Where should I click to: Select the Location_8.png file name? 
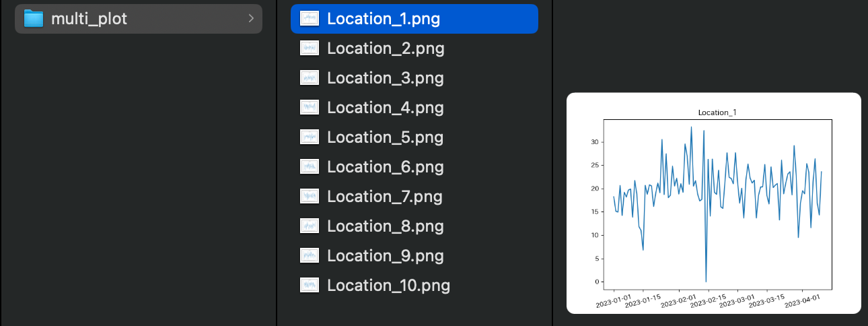click(385, 226)
